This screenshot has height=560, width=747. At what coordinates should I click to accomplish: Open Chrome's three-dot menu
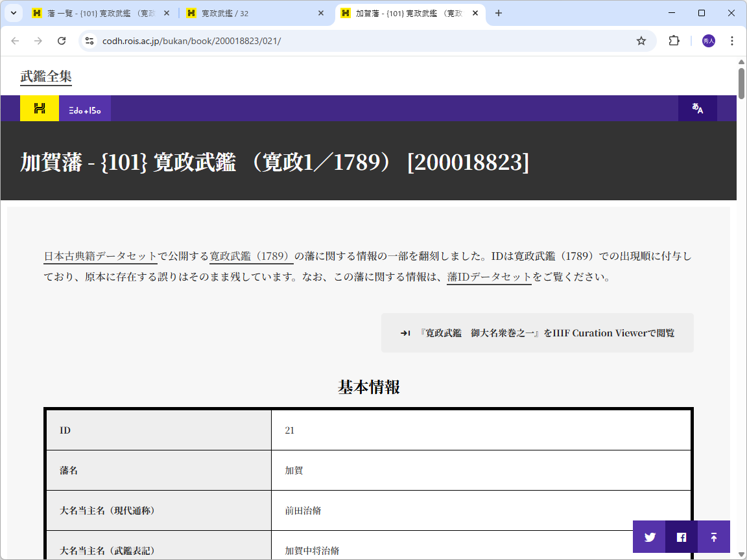732,40
